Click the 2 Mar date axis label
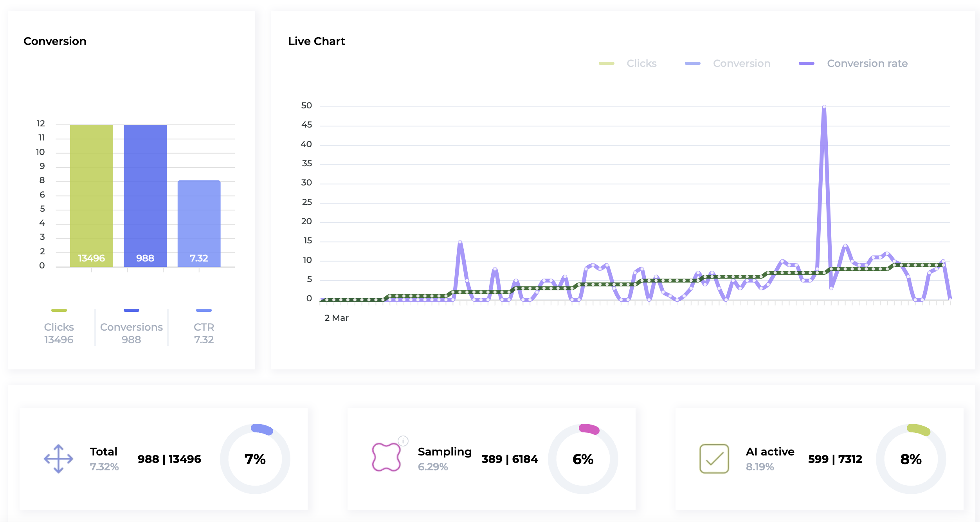The height and width of the screenshot is (522, 980). pyautogui.click(x=336, y=318)
